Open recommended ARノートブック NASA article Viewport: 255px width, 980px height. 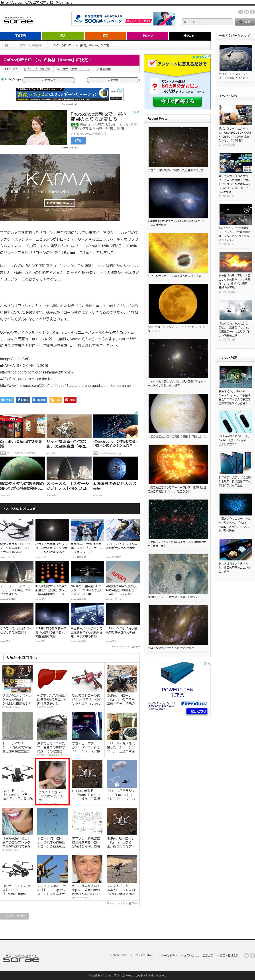(x=123, y=581)
